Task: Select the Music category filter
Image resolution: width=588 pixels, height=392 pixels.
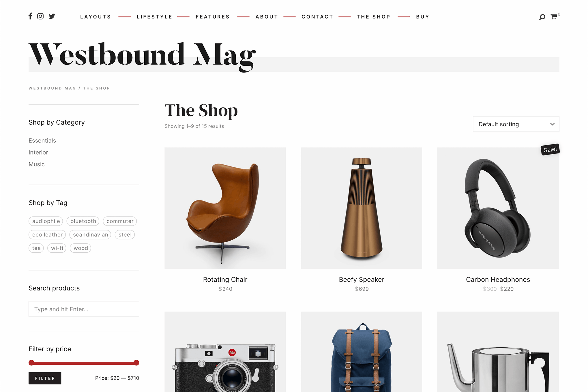Action: click(36, 164)
